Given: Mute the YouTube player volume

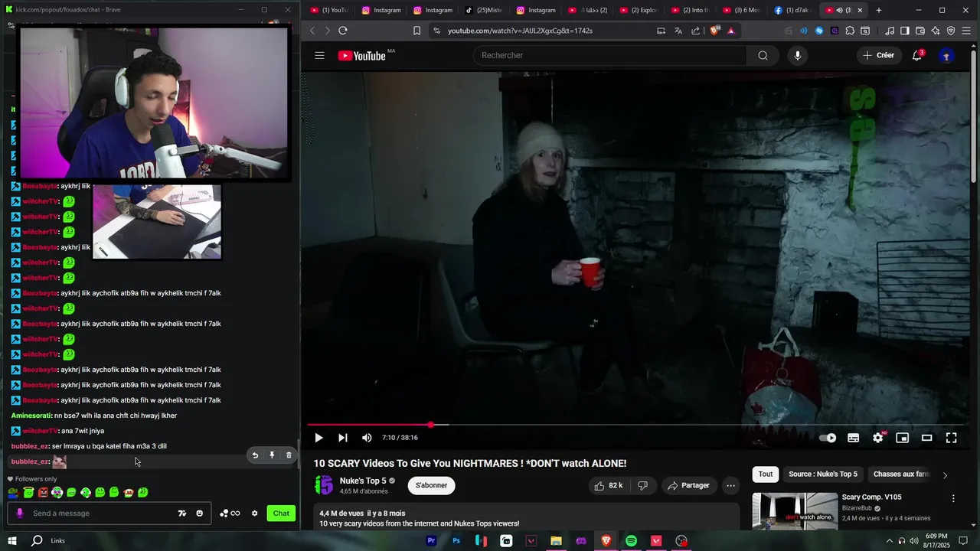Looking at the screenshot, I should pyautogui.click(x=367, y=438).
